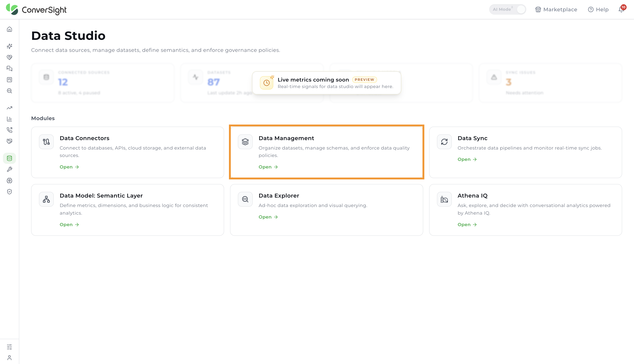Open link under Data Explorer
This screenshot has width=634, height=364.
268,217
